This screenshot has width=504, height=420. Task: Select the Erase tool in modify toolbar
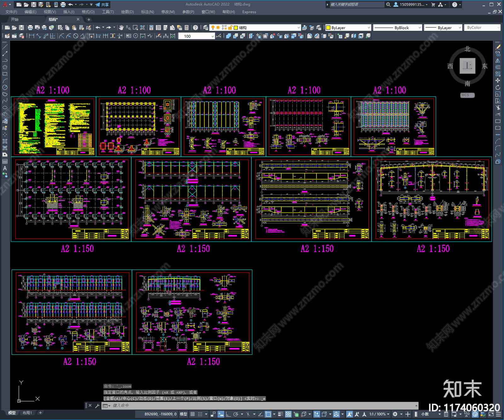tap(498, 47)
